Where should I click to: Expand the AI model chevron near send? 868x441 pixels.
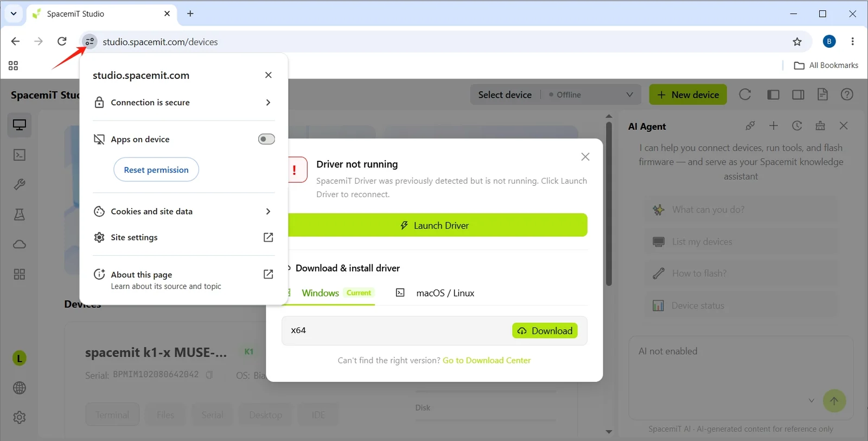pos(812,401)
